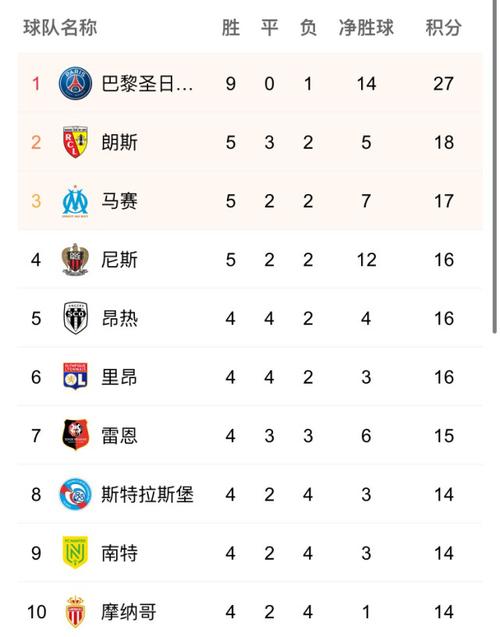Select the 雷恩 team name

(119, 436)
